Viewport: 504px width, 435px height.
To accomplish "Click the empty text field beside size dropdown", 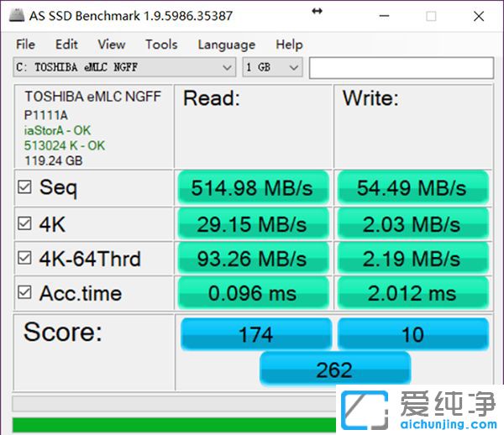I will click(402, 68).
